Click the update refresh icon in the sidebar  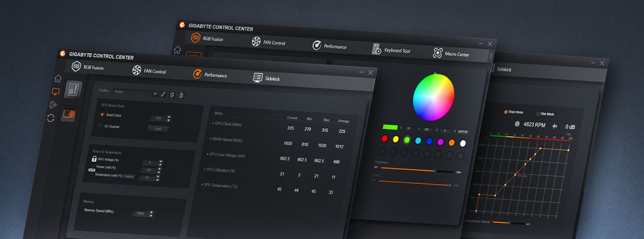51,118
